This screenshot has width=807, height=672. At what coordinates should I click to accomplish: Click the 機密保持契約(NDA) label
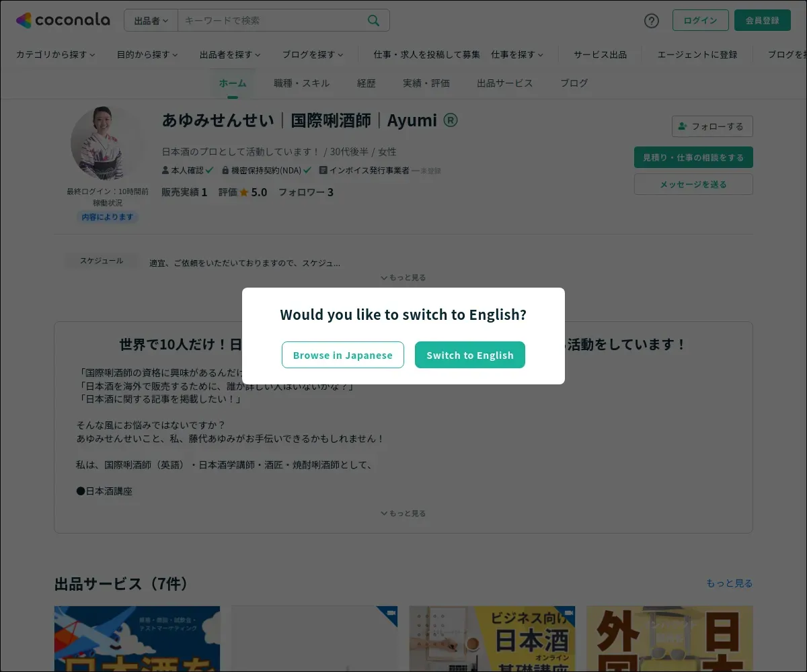coord(266,171)
